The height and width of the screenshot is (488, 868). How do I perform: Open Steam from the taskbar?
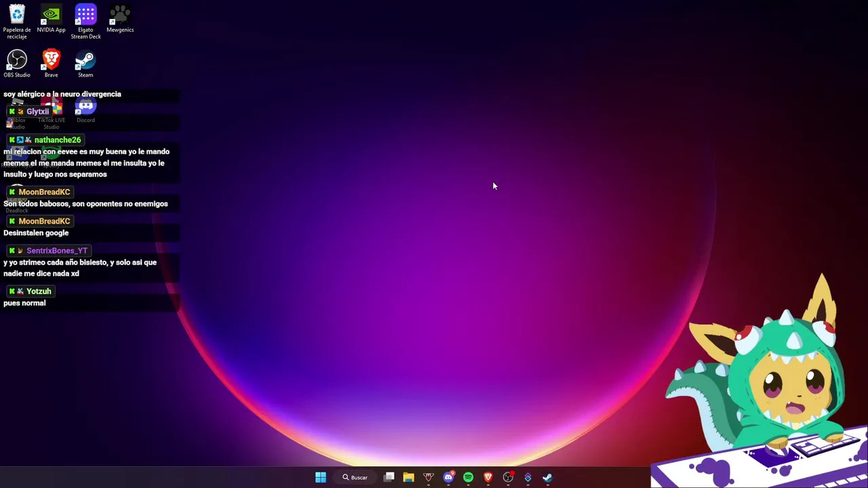[547, 477]
